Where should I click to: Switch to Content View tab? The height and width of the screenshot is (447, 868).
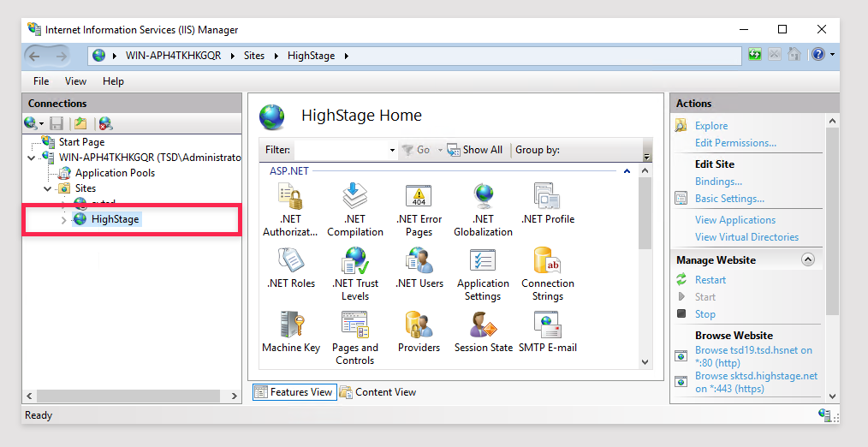tap(378, 392)
